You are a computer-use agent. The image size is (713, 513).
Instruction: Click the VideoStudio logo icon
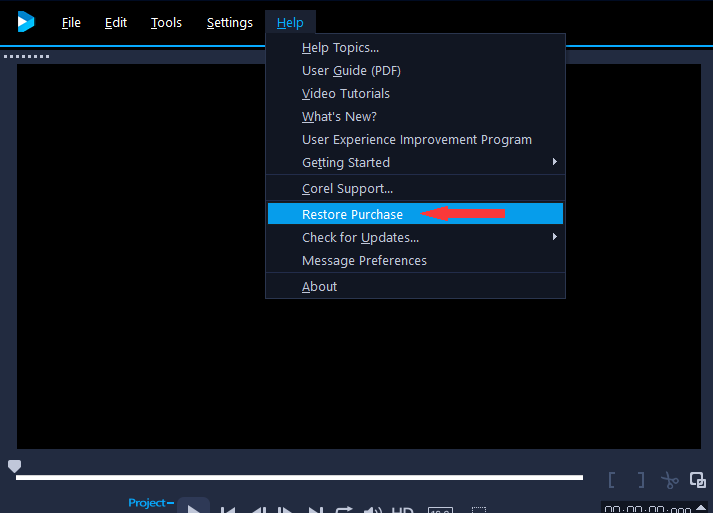pyautogui.click(x=25, y=22)
